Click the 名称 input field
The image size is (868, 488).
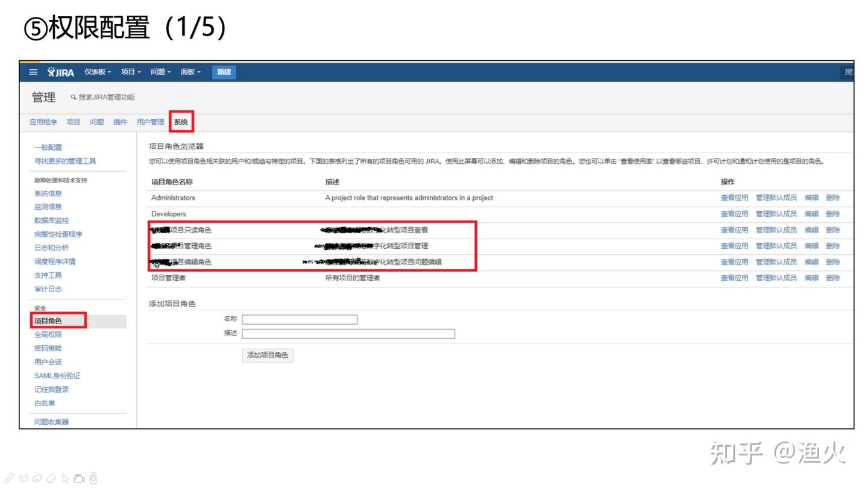(x=300, y=319)
